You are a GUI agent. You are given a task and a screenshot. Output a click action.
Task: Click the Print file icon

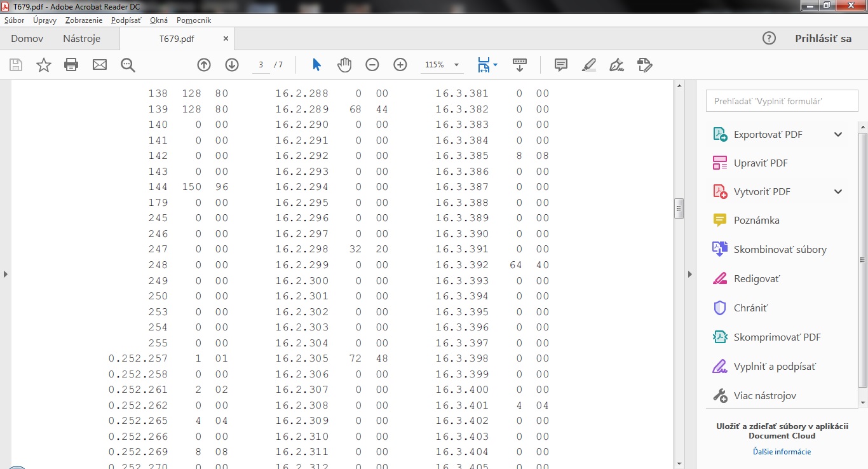pos(71,65)
